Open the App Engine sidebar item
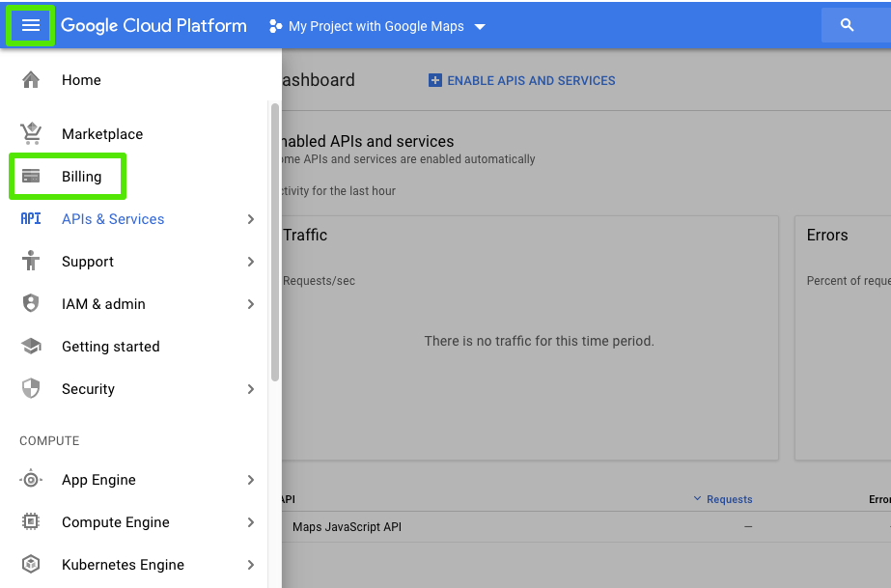 pos(97,479)
